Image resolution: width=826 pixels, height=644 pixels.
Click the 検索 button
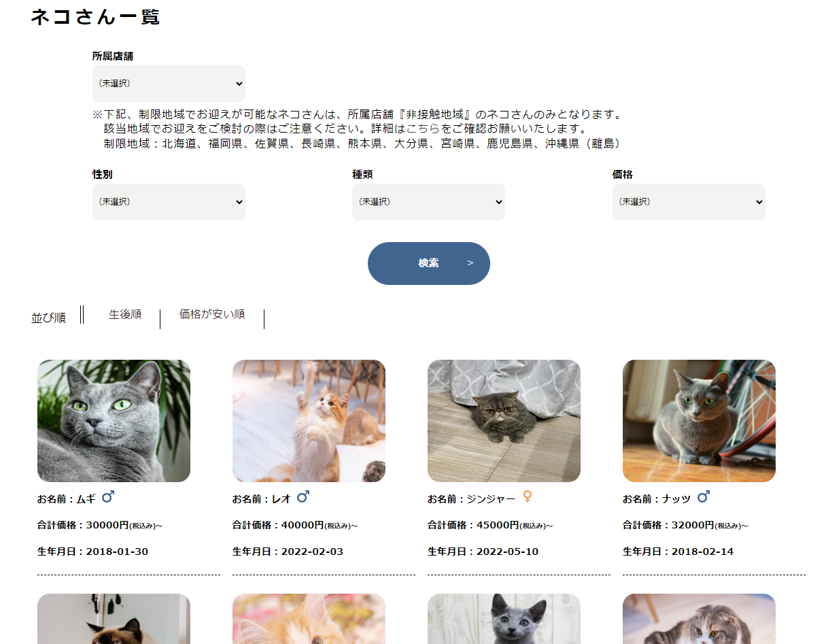pyautogui.click(x=429, y=263)
